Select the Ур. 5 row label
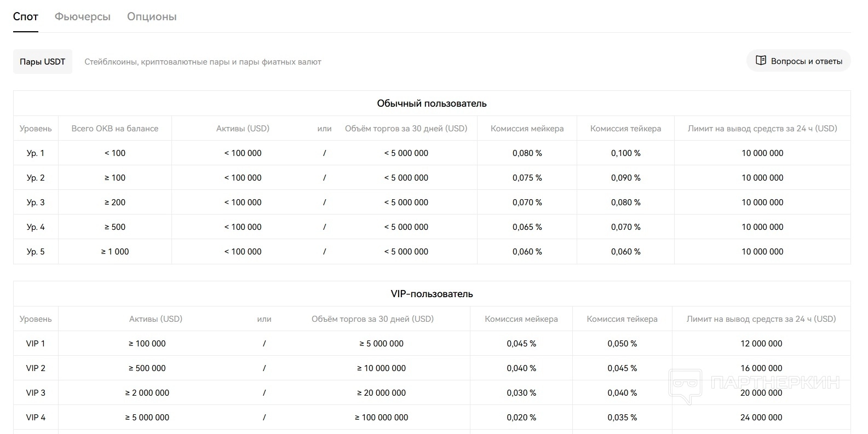Screen dimensions: 868x434 [x=36, y=252]
